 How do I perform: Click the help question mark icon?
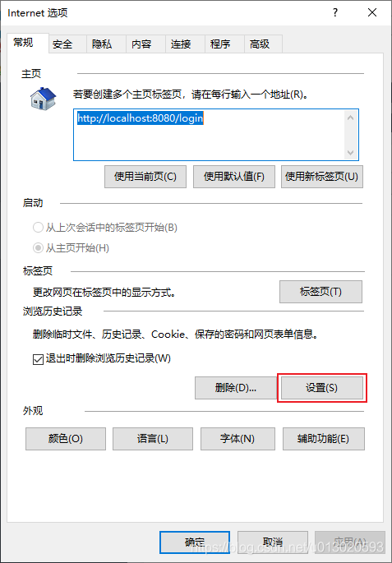click(335, 13)
